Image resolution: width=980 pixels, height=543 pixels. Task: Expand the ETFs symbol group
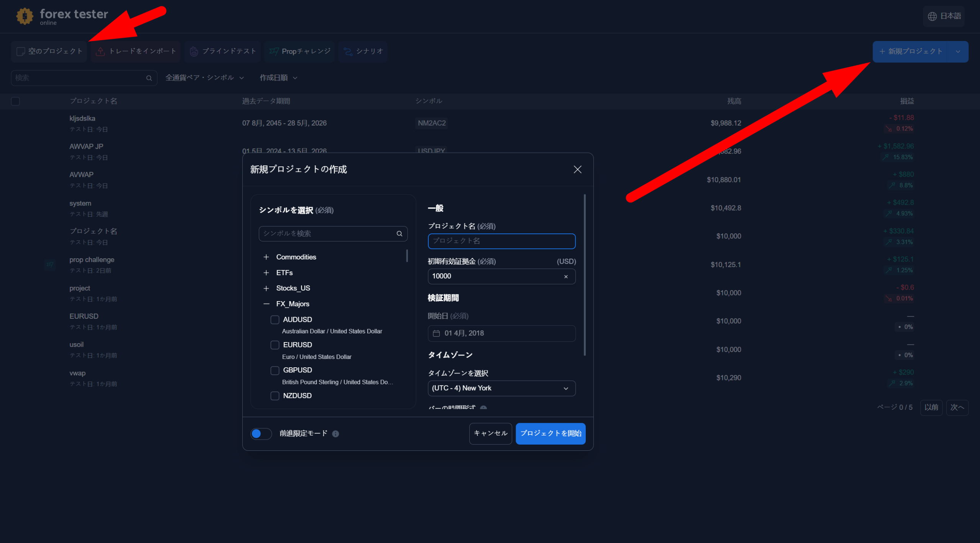click(266, 273)
